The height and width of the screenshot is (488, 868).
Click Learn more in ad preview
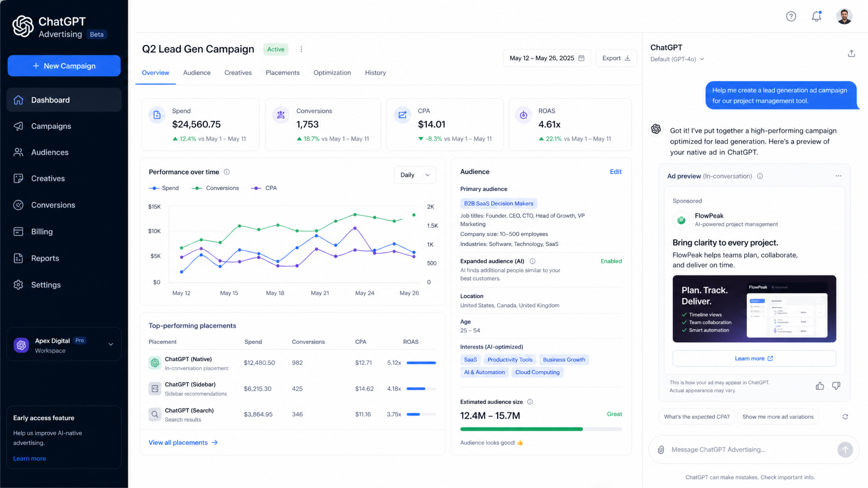[x=754, y=358]
